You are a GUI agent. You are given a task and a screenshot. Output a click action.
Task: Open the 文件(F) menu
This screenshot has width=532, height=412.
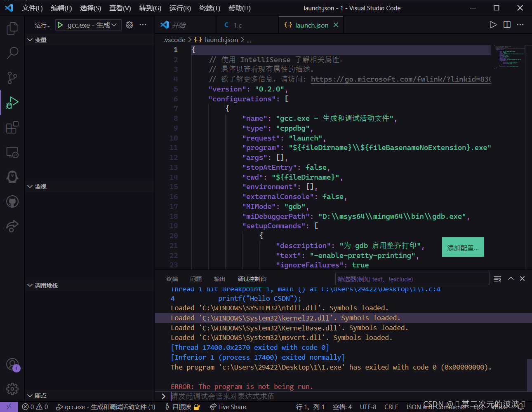[32, 8]
